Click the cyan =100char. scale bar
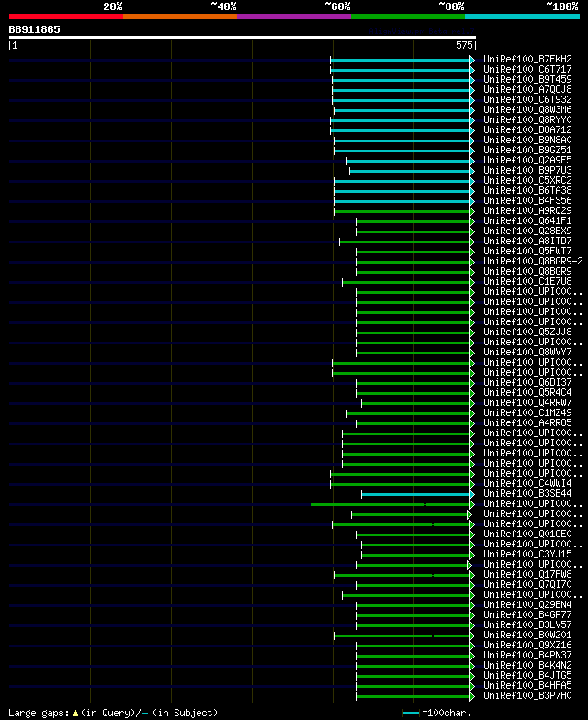 412,713
